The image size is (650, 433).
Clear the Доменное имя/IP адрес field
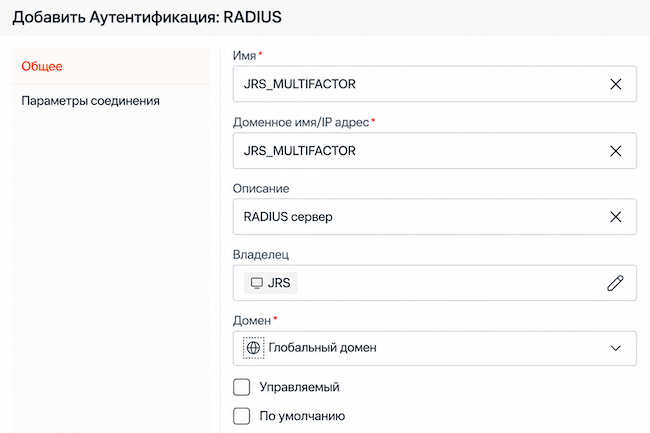click(x=616, y=151)
